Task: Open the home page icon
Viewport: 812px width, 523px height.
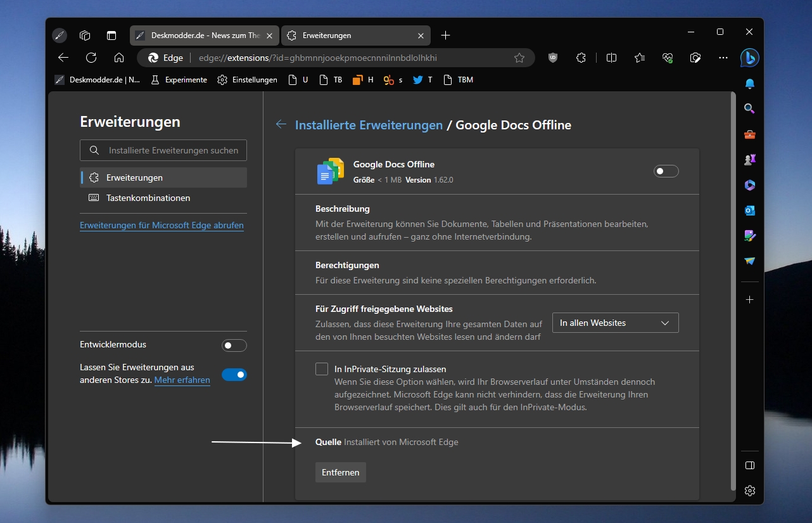Action: [119, 58]
